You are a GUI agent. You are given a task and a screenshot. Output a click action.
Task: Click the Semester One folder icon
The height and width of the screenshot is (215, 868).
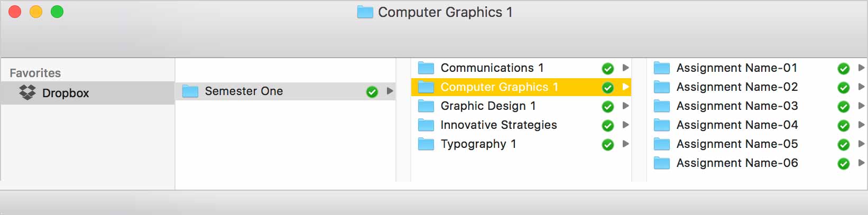190,91
